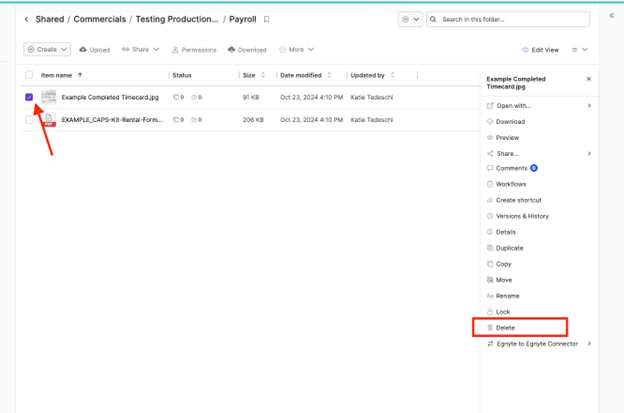Click the Edit View button

point(540,50)
